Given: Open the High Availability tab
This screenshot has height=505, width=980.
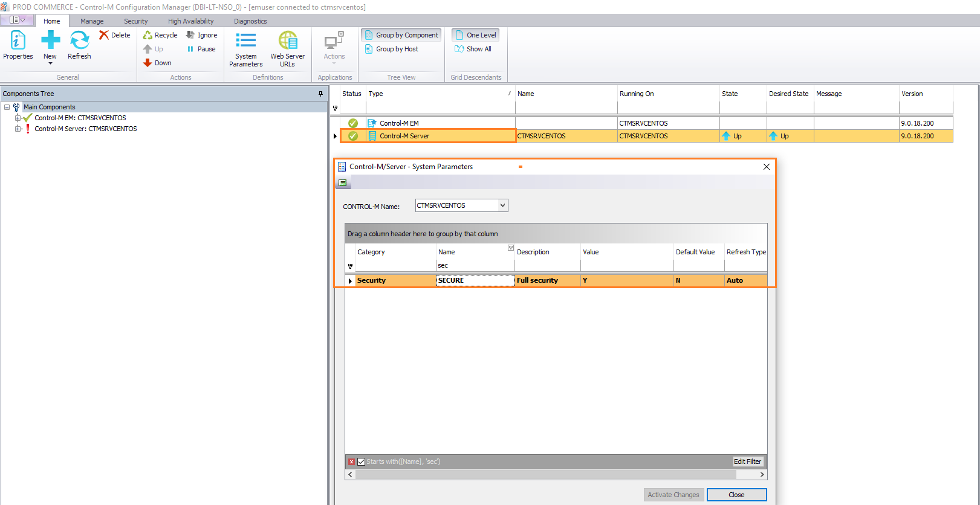Looking at the screenshot, I should click(190, 21).
